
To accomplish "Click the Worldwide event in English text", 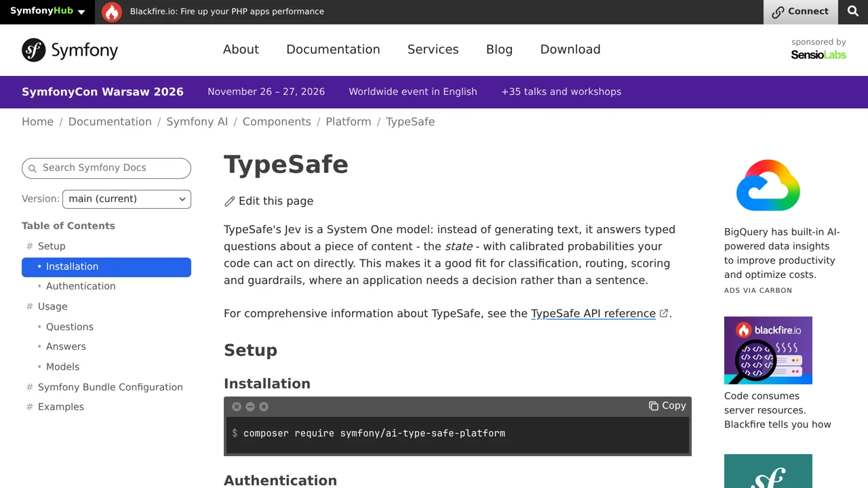I will point(413,91).
